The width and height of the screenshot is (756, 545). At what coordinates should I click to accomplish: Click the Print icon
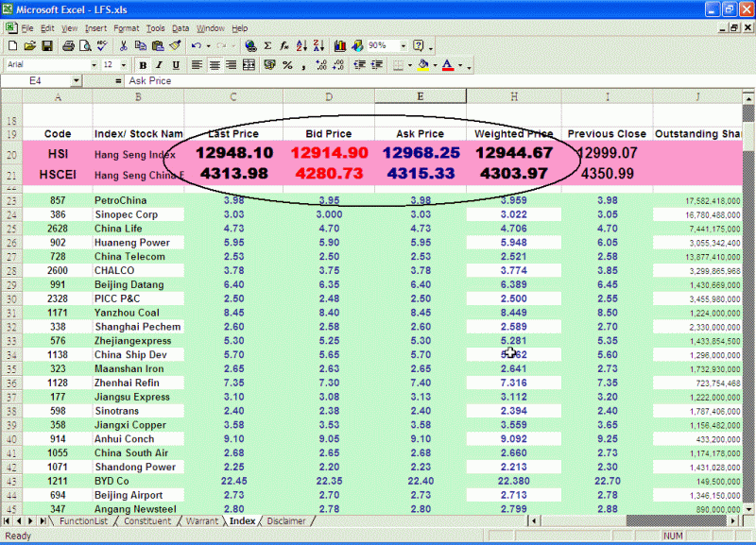68,45
